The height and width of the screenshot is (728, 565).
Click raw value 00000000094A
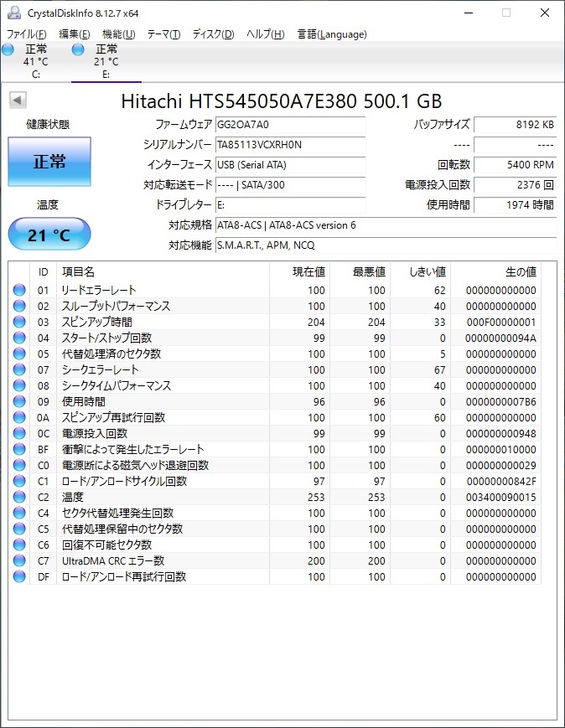coord(501,338)
